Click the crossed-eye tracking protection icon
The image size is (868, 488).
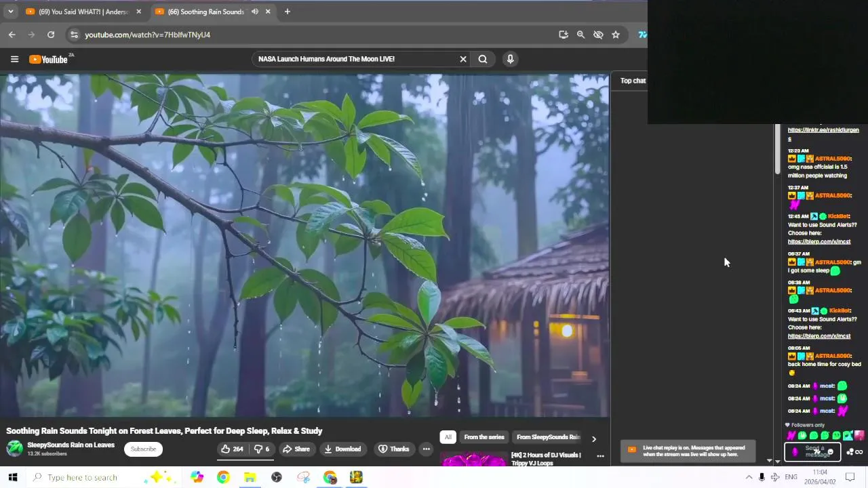point(598,35)
